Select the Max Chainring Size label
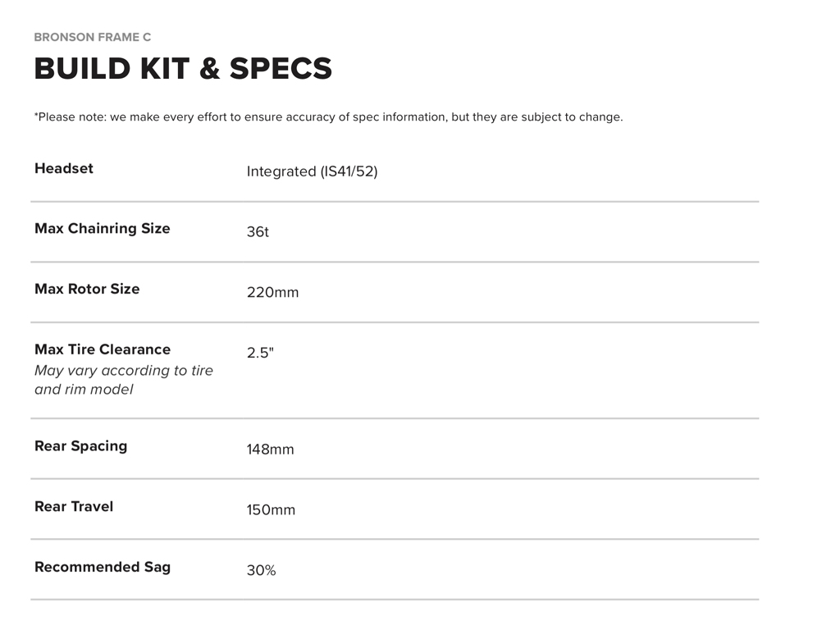Screen dimensions: 840x630 click(x=103, y=228)
